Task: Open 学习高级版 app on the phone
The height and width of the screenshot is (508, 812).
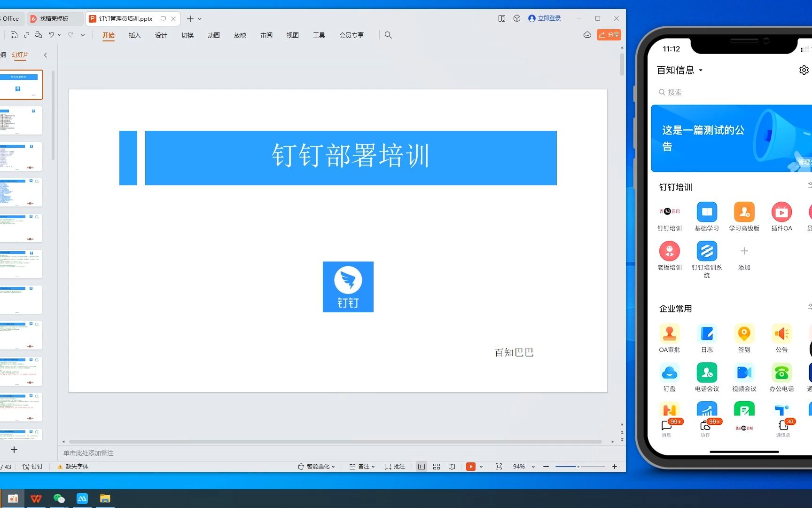Action: (744, 217)
